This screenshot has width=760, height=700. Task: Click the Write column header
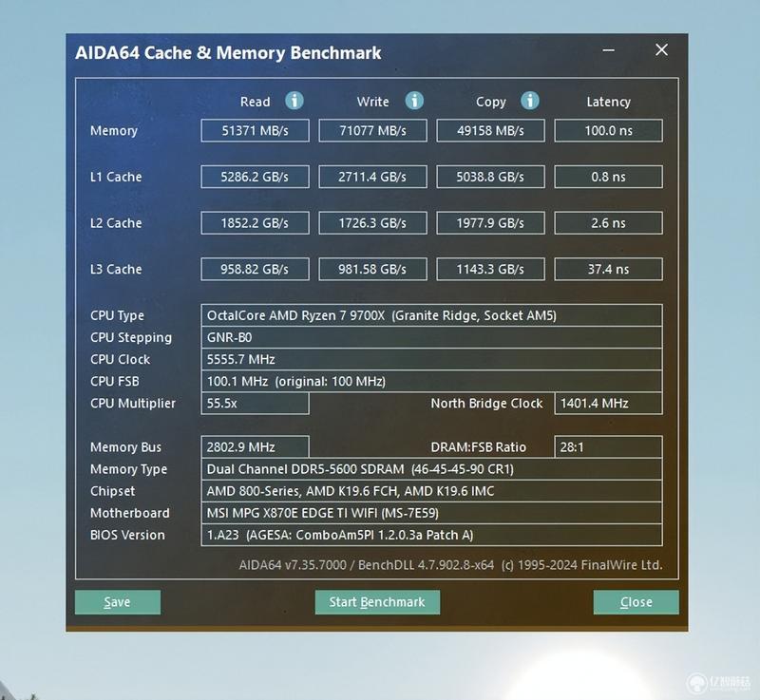(372, 102)
